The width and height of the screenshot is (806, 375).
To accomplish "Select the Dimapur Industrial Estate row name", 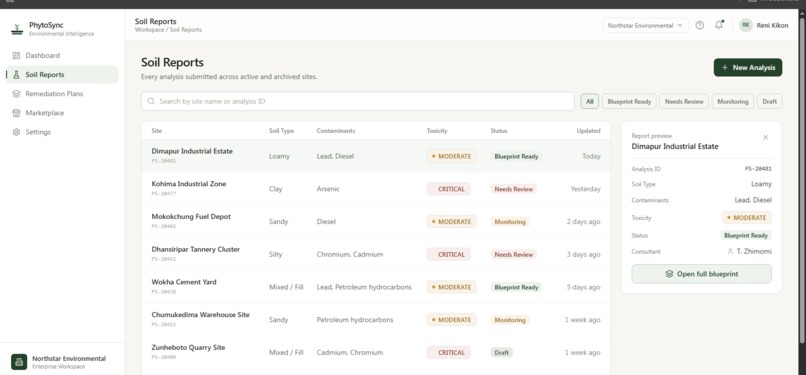I will click(x=192, y=151).
